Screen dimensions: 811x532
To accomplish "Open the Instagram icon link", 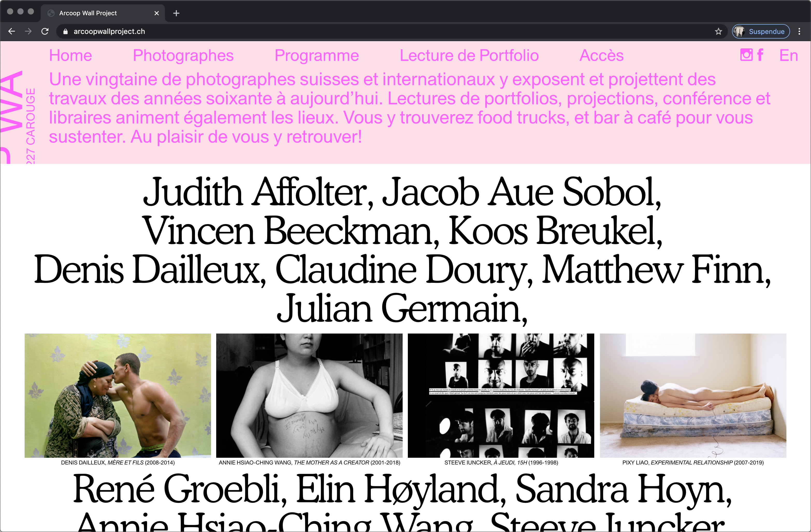I will pos(746,55).
